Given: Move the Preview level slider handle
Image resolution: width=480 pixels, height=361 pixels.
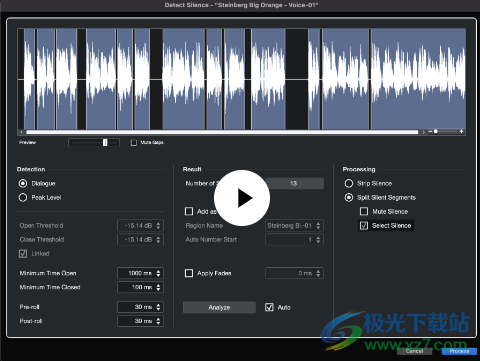Looking at the screenshot, I should [105, 143].
